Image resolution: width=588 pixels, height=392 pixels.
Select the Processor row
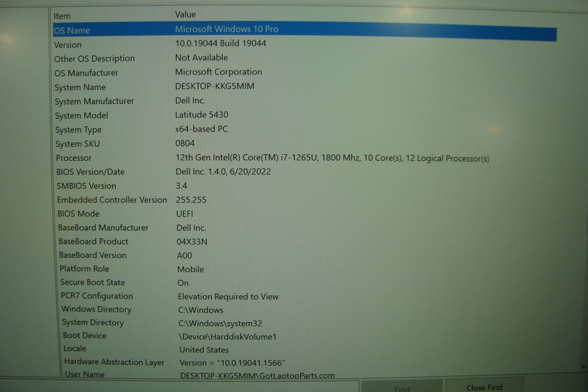[x=304, y=158]
